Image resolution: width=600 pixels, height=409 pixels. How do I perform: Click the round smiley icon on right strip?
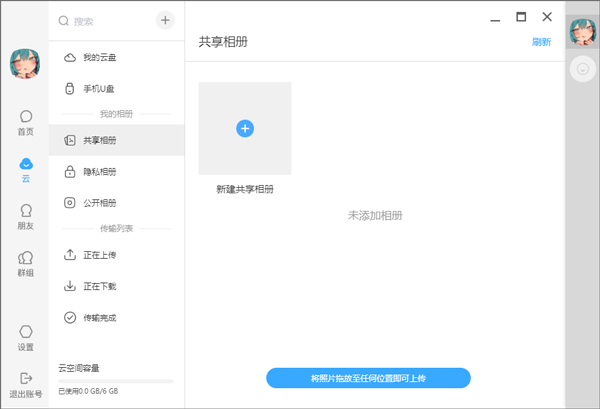pyautogui.click(x=582, y=69)
